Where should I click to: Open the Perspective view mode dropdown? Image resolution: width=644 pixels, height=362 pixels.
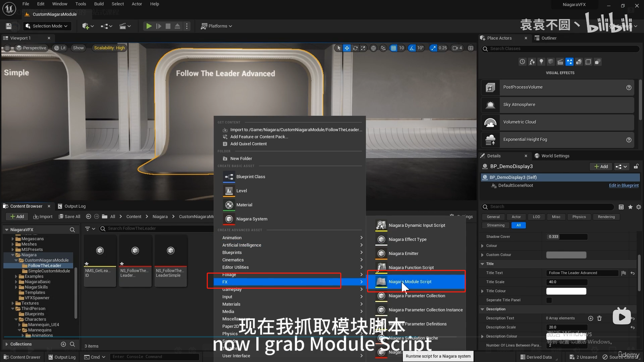(x=31, y=48)
